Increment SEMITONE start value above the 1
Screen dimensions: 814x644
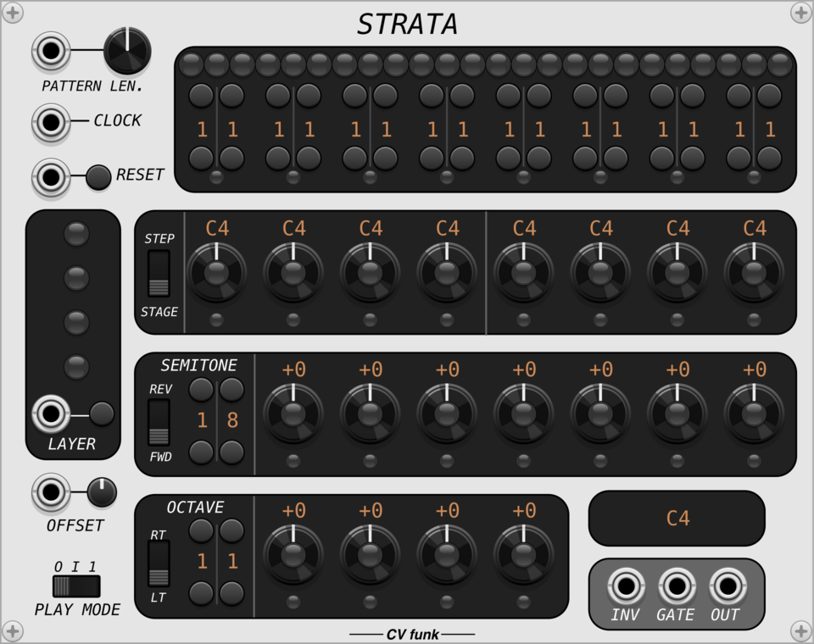coord(200,388)
